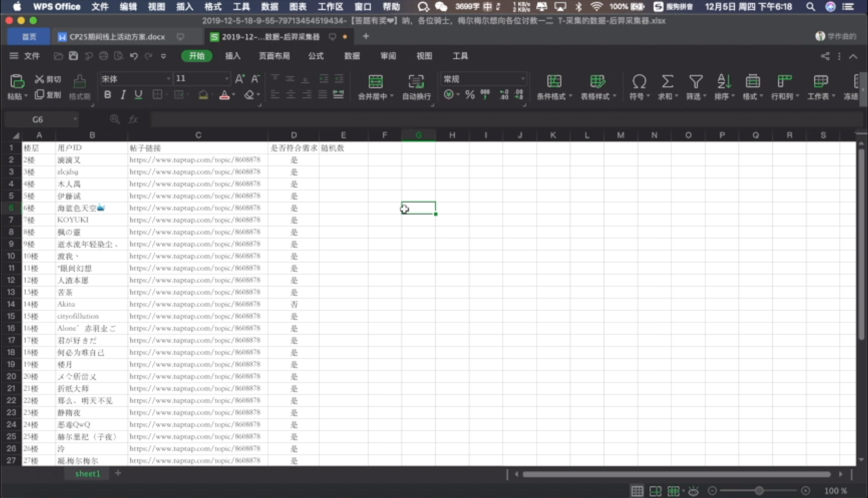The image size is (868, 498).
Task: Click the 开始 green tab button
Action: 197,56
